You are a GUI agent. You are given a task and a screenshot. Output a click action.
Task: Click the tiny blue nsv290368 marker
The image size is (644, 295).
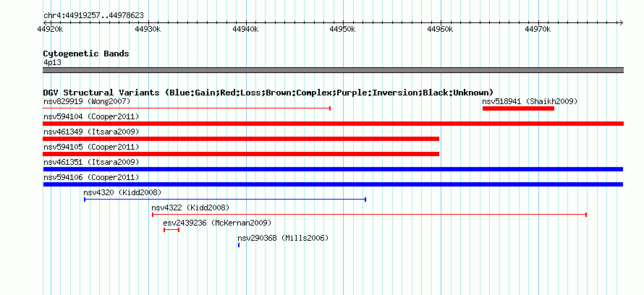coord(239,245)
